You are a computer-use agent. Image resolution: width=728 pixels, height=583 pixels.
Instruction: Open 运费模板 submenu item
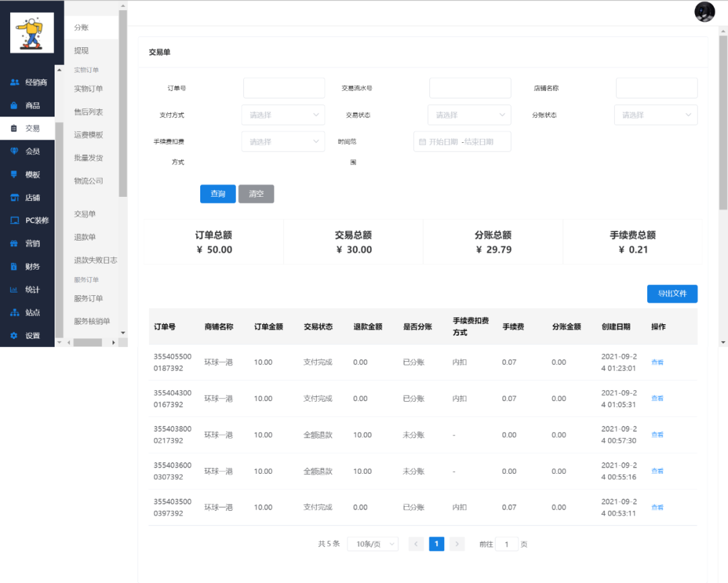[x=88, y=135]
